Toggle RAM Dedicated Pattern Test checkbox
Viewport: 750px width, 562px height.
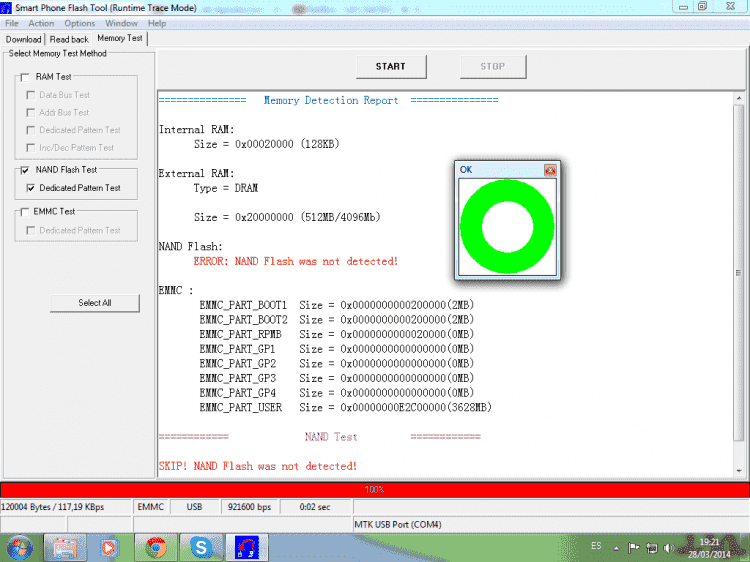(31, 130)
